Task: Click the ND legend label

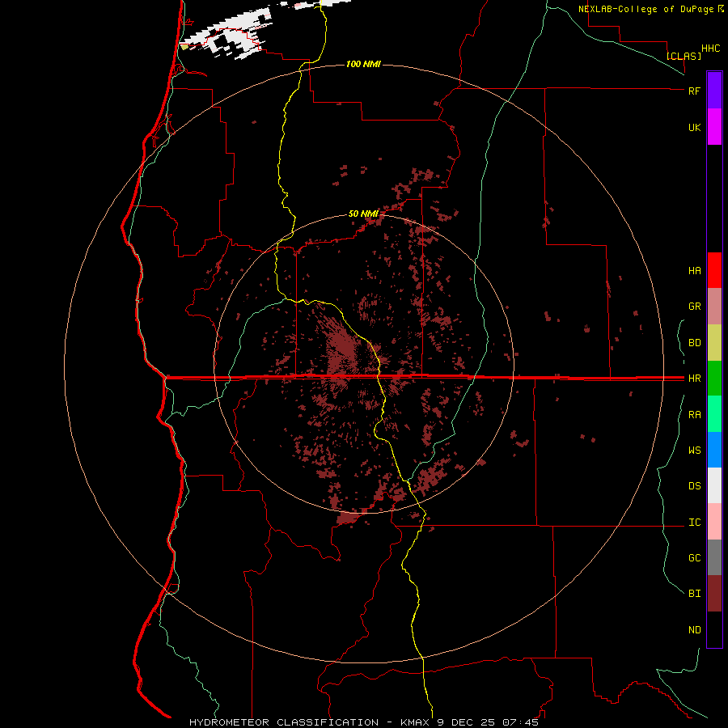Action: [695, 630]
